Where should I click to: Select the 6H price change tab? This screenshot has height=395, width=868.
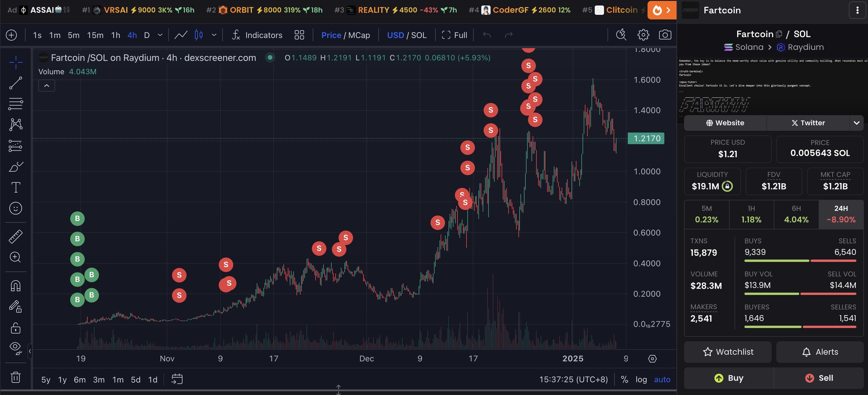(x=796, y=215)
